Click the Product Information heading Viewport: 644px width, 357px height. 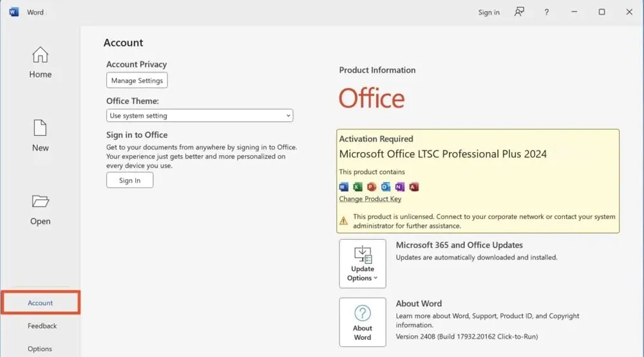coord(377,70)
